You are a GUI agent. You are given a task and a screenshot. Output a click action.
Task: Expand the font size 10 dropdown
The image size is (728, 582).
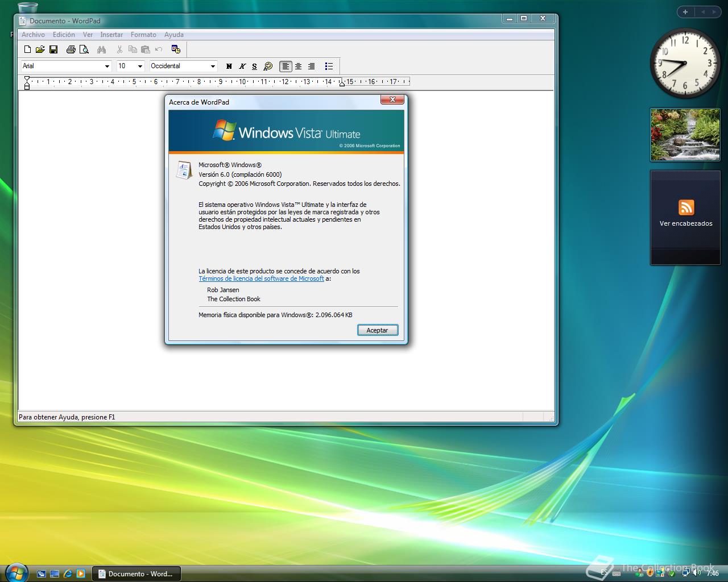point(140,66)
